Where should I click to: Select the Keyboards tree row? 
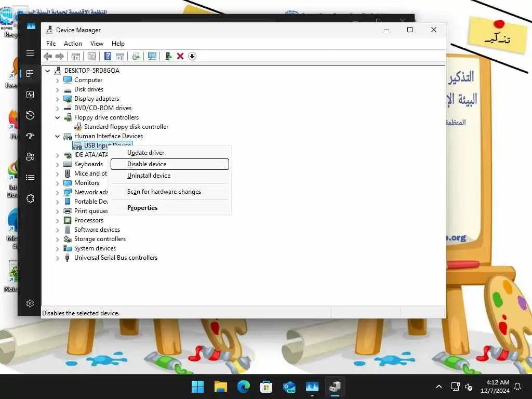coord(88,164)
